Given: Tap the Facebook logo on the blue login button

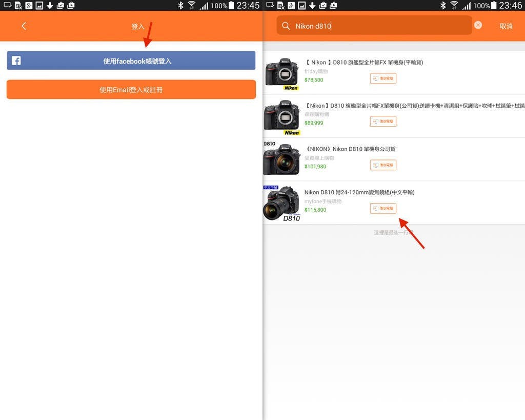Looking at the screenshot, I should click(x=16, y=61).
